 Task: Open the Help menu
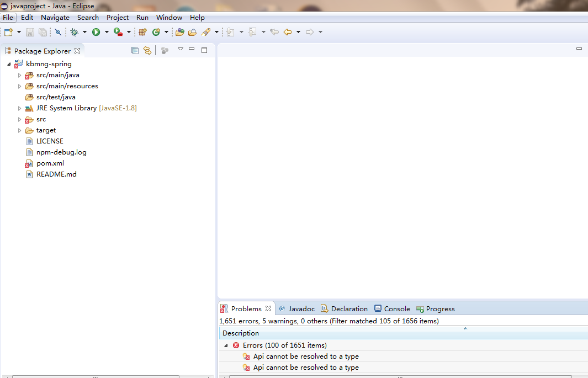(x=197, y=18)
